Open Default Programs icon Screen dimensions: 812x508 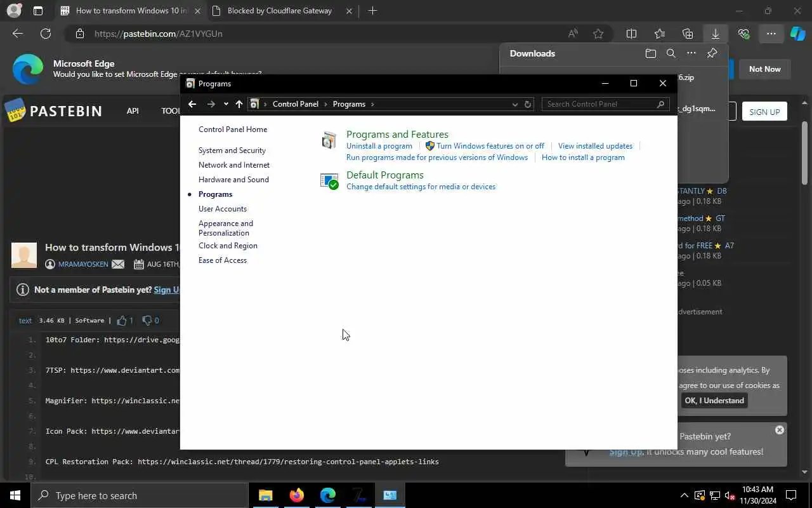[329, 181]
